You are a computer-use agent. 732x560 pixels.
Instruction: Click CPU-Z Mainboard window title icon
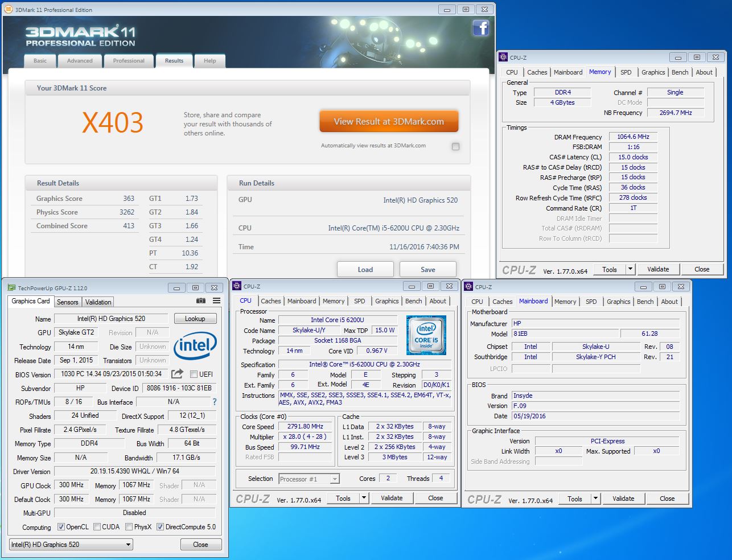point(469,287)
